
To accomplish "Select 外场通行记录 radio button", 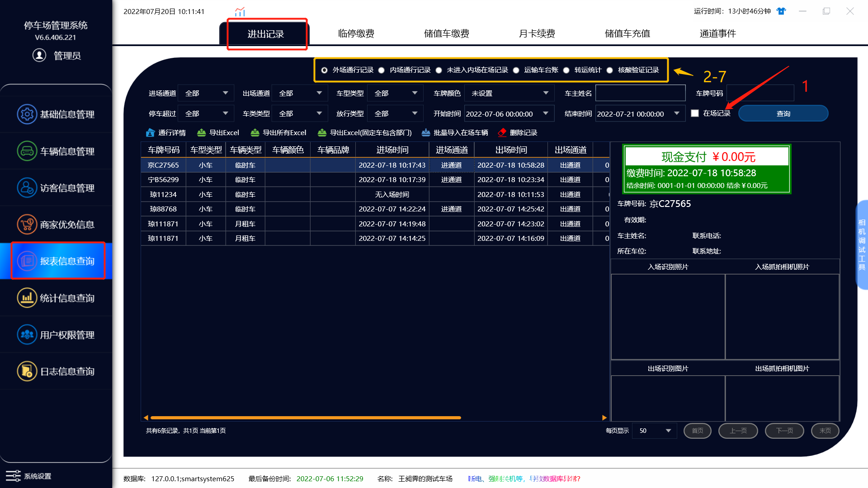I will pyautogui.click(x=324, y=70).
